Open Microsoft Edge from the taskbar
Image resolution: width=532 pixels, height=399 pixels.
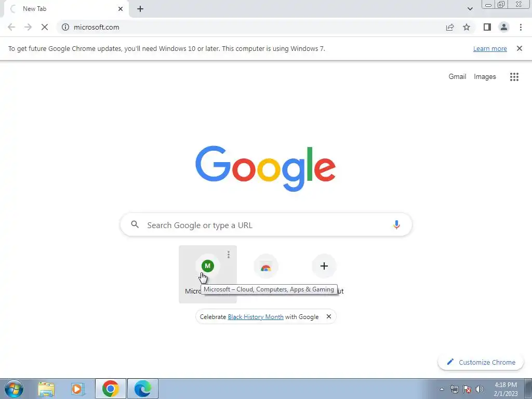(x=143, y=389)
